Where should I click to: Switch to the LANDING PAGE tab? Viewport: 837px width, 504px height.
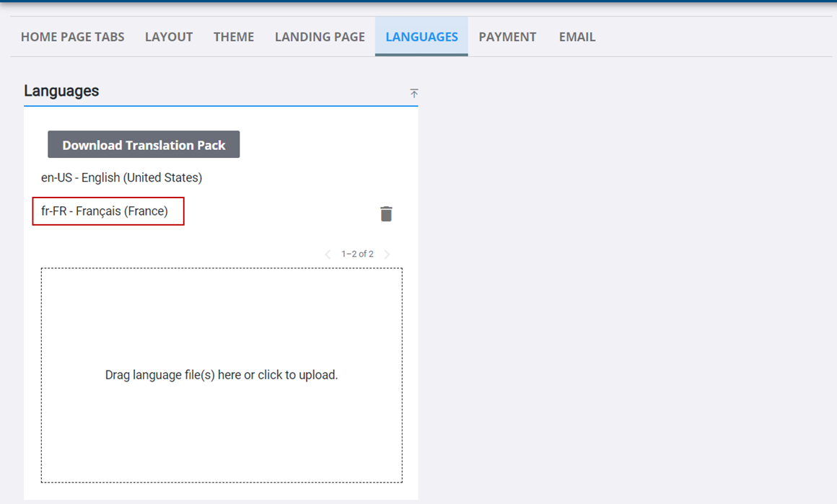(x=320, y=36)
